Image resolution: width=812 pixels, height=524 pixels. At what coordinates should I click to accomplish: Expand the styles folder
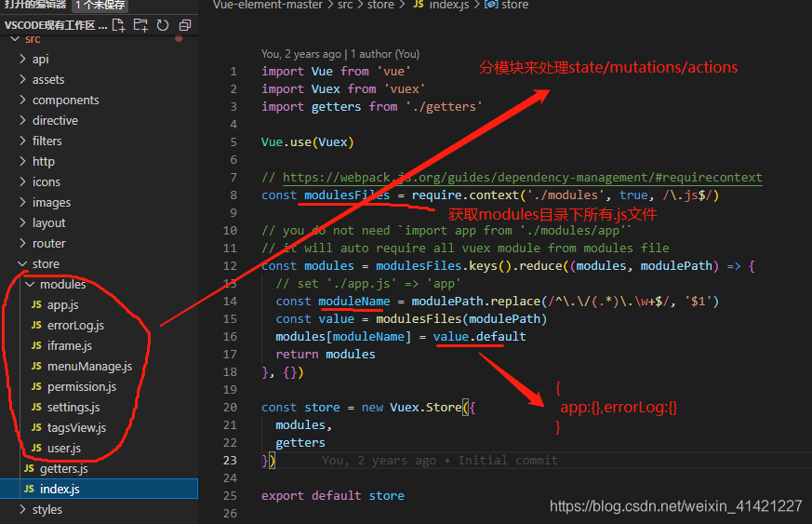click(x=22, y=509)
